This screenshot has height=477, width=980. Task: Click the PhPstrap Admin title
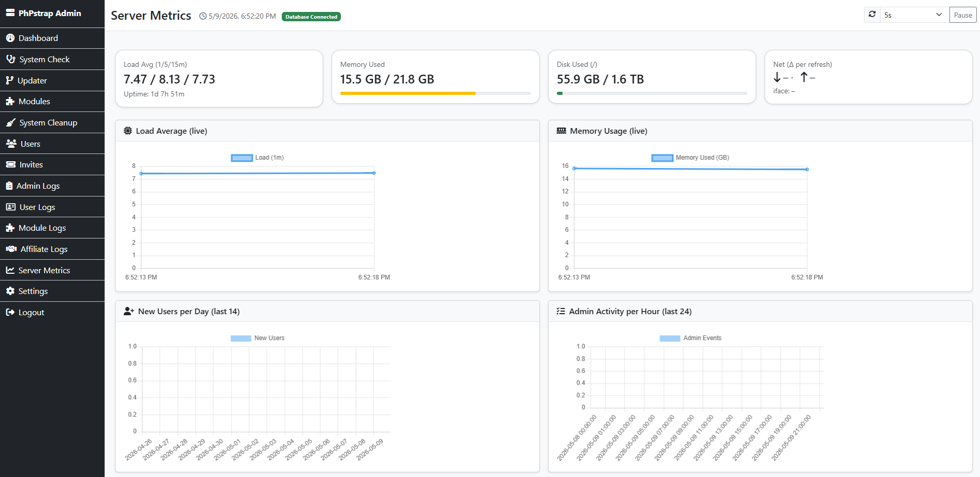50,13
